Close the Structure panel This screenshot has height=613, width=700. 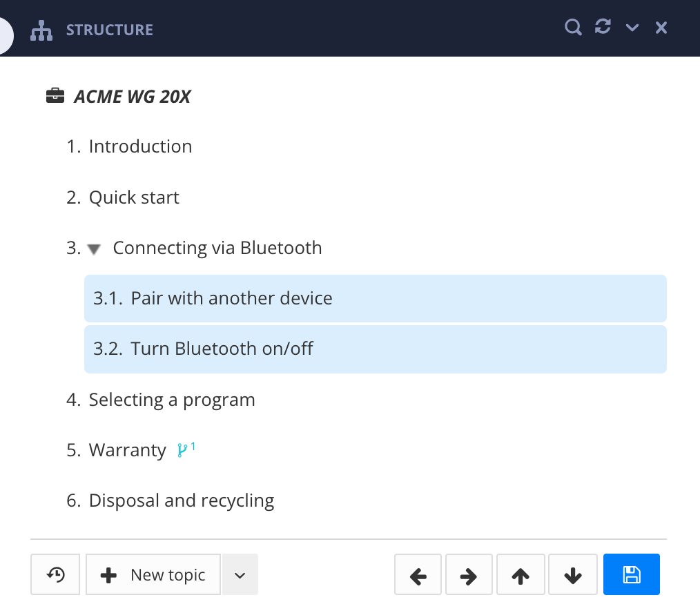pyautogui.click(x=661, y=28)
